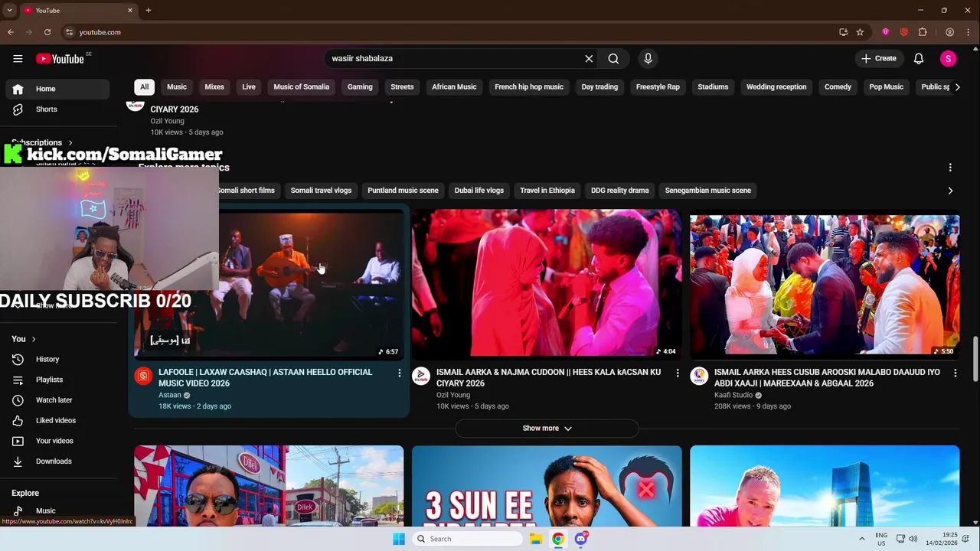
Task: Clear the search box with X icon
Action: tap(589, 59)
